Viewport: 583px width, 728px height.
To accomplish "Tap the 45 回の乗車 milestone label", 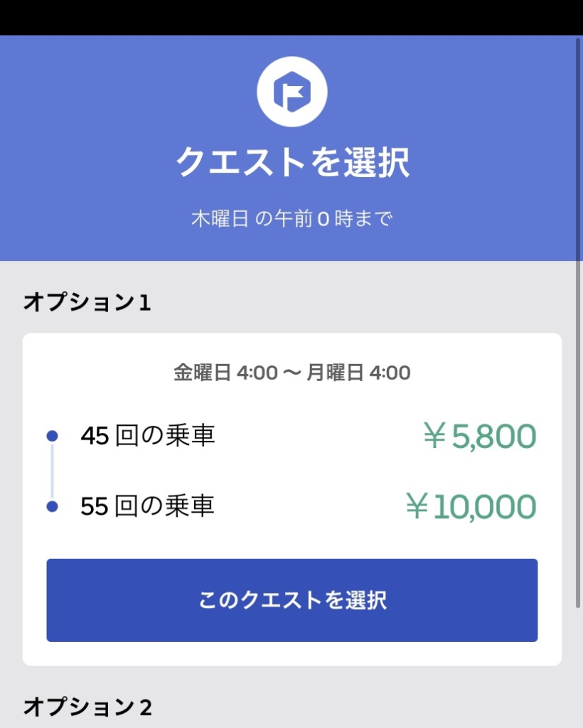I will pyautogui.click(x=147, y=436).
